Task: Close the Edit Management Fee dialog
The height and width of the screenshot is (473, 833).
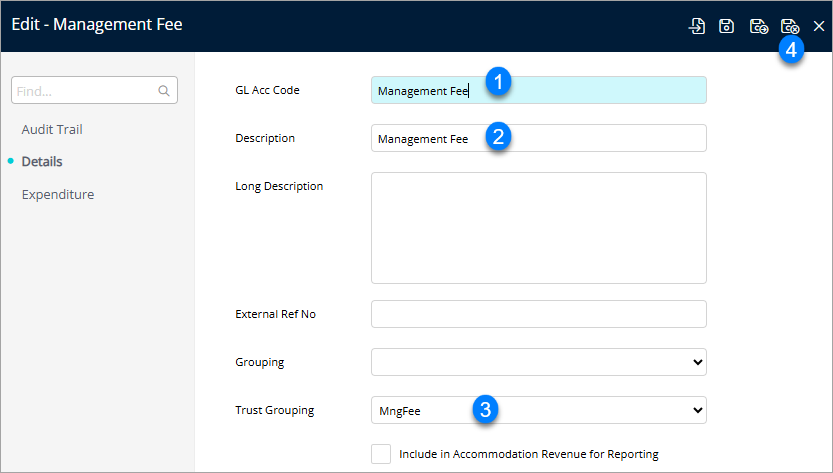Action: (819, 27)
